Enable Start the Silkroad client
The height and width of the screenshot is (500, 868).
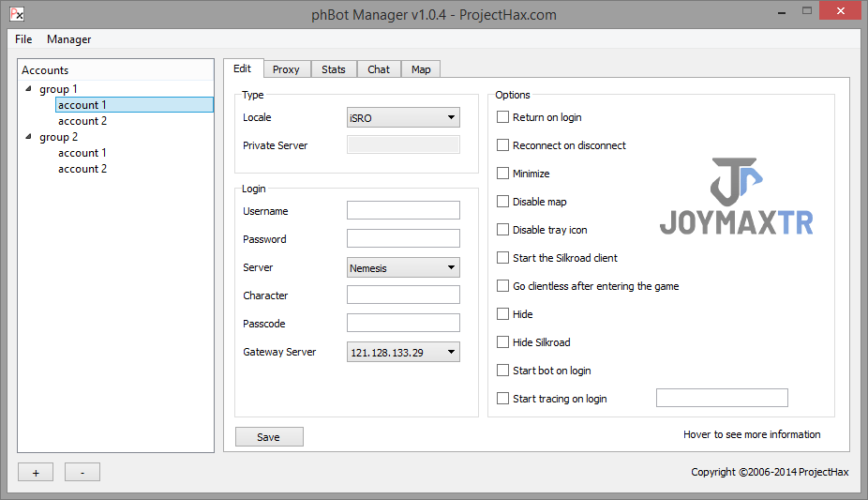tap(502, 257)
